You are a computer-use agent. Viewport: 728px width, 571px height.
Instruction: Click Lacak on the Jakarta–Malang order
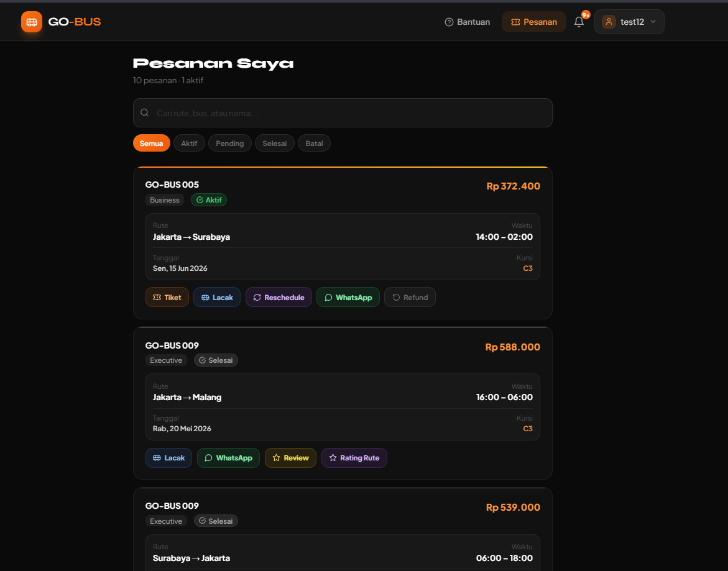[168, 458]
